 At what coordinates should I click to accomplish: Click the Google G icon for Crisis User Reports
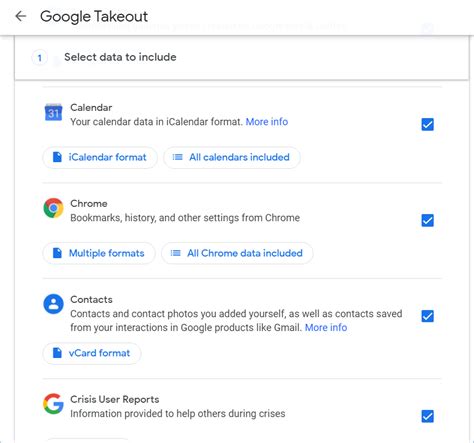click(x=53, y=404)
